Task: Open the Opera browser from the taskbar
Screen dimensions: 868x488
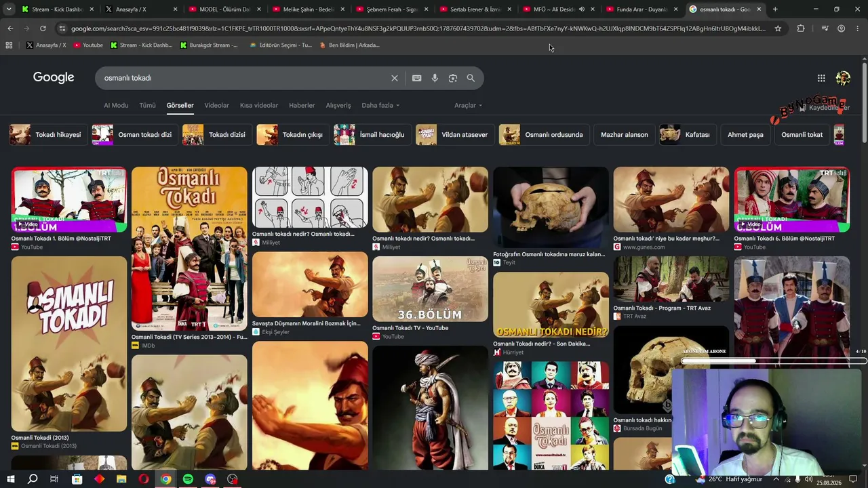Action: pos(144,479)
